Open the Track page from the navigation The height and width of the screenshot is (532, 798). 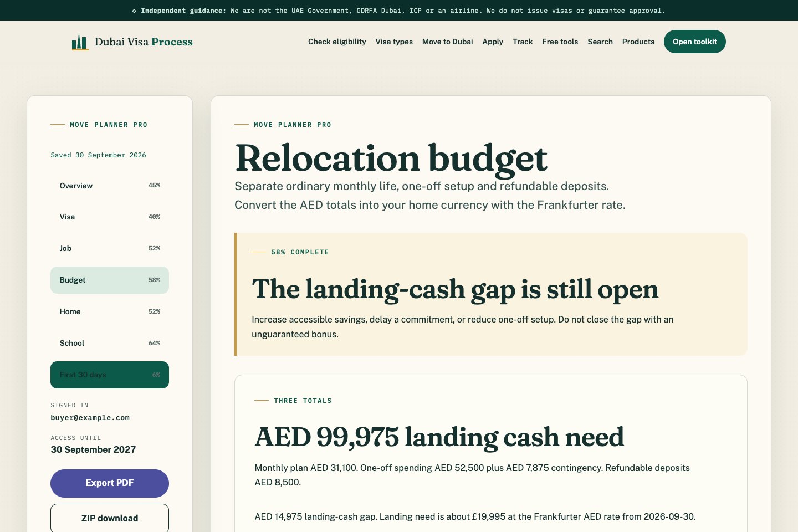523,42
